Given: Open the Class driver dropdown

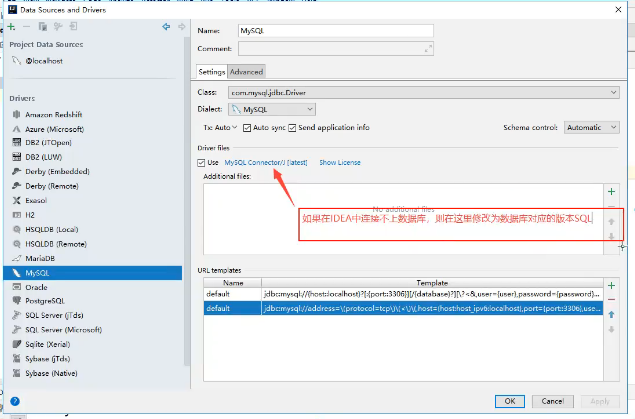Looking at the screenshot, I should 424,93.
